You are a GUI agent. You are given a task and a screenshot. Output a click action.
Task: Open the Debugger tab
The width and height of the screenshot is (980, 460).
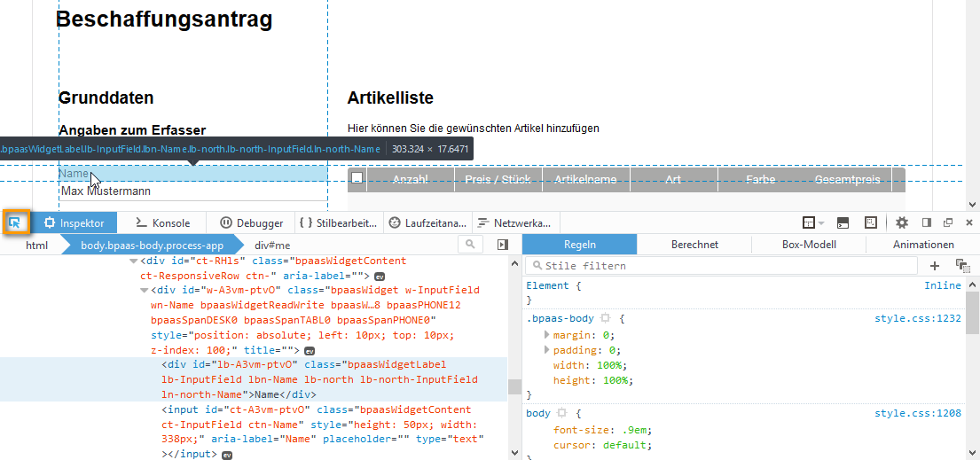coord(252,223)
